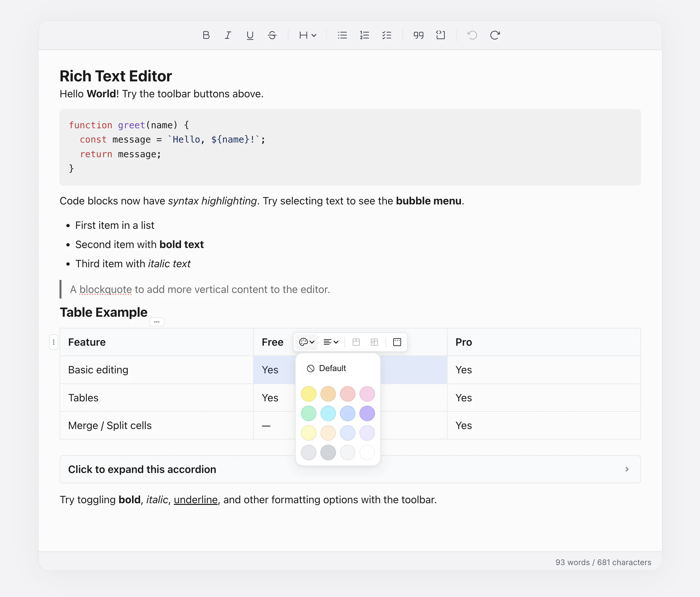The height and width of the screenshot is (597, 700).
Task: Open the text alignment dropdown
Action: [330, 342]
